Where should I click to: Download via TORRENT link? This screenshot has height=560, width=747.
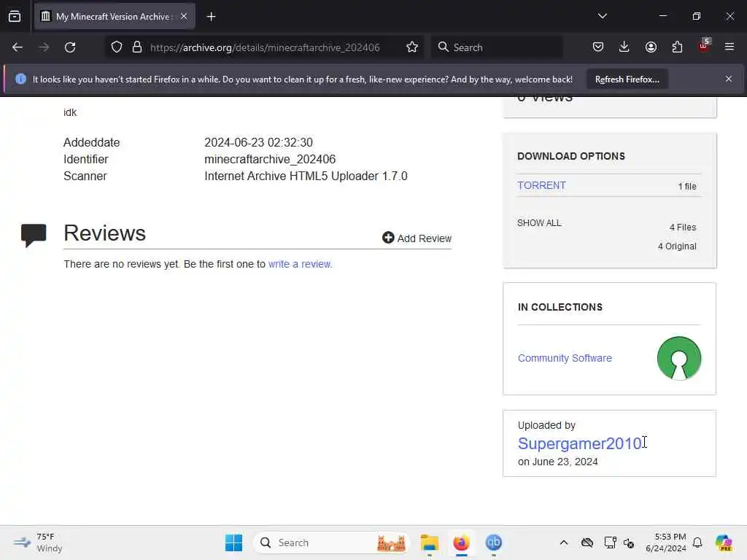pos(541,185)
